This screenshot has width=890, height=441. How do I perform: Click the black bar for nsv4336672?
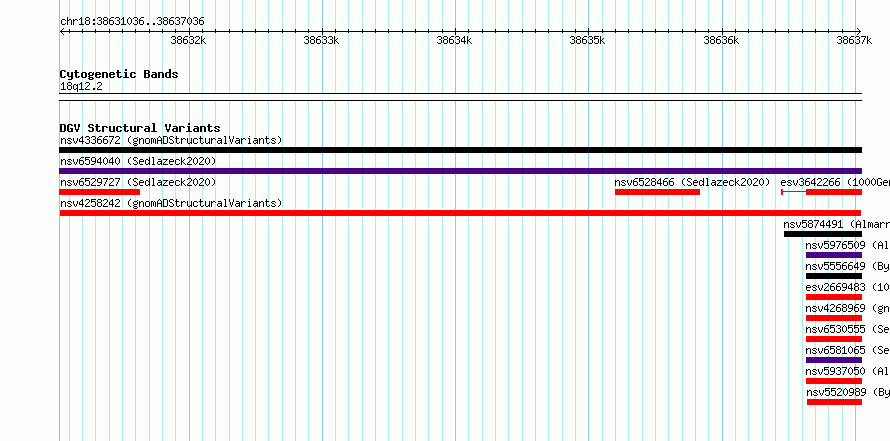click(460, 150)
